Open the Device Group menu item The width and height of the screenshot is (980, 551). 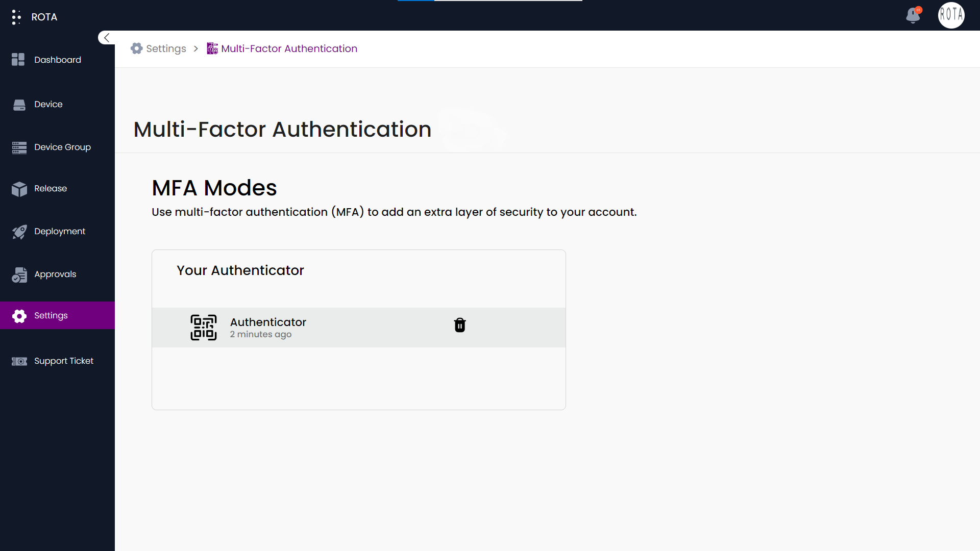pyautogui.click(x=62, y=147)
